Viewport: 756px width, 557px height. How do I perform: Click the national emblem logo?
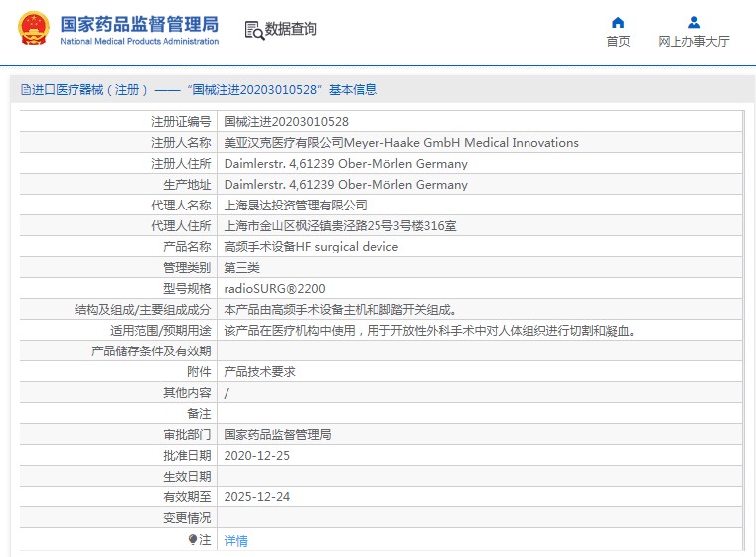click(34, 28)
